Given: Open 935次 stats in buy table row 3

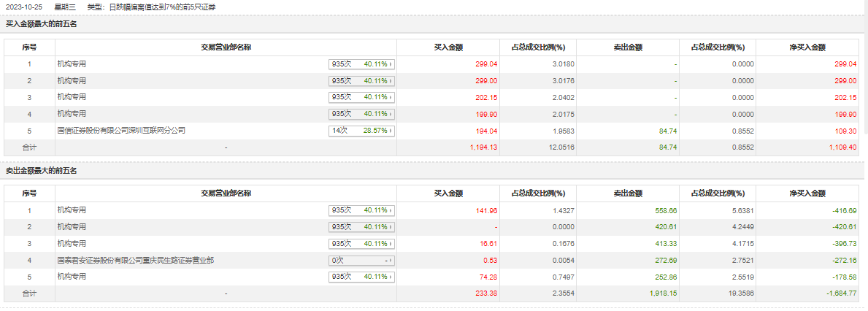Looking at the screenshot, I should [x=361, y=97].
